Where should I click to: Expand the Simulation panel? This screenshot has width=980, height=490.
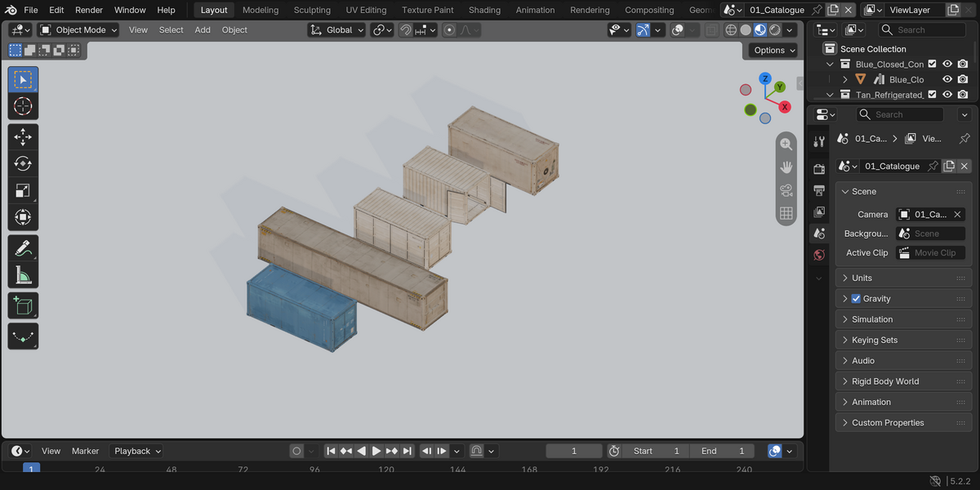[903, 319]
